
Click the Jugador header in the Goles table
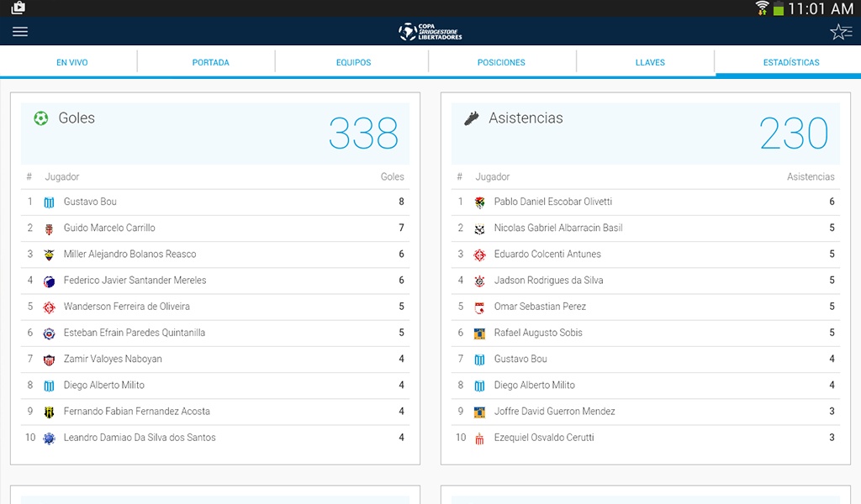[x=62, y=176]
